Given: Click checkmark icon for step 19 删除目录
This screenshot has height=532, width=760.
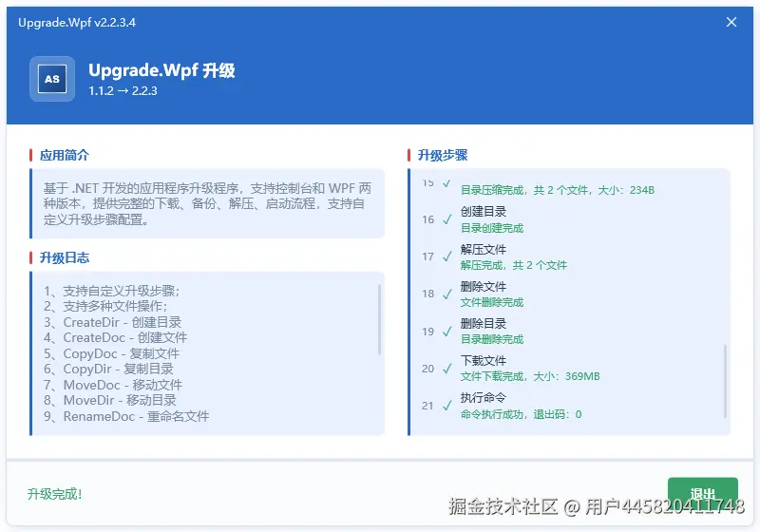Looking at the screenshot, I should [x=446, y=332].
